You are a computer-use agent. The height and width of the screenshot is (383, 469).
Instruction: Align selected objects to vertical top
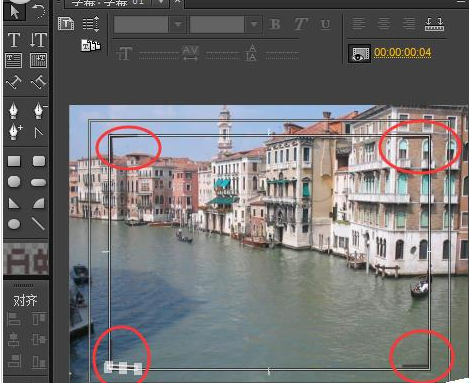coord(39,319)
